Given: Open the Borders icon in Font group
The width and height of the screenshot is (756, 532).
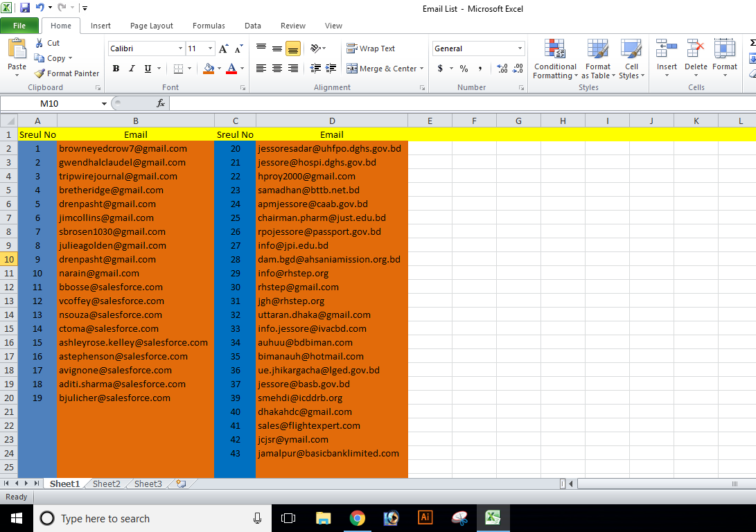Looking at the screenshot, I should pos(178,69).
